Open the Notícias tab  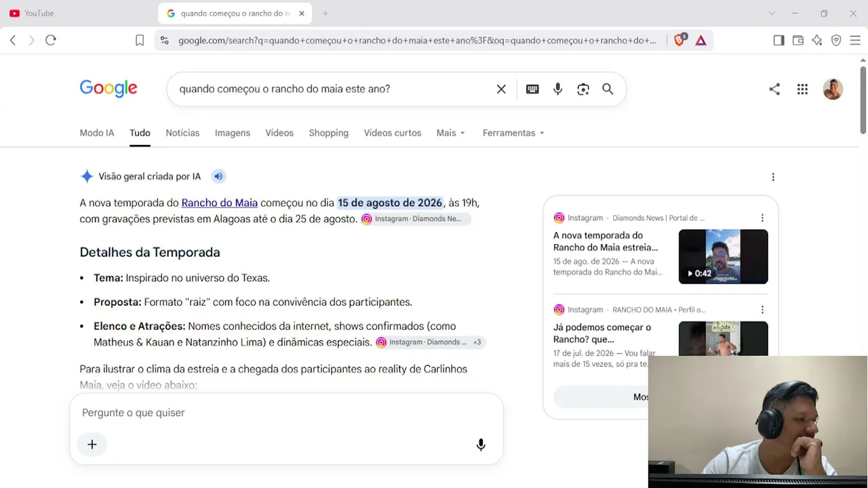pos(182,133)
